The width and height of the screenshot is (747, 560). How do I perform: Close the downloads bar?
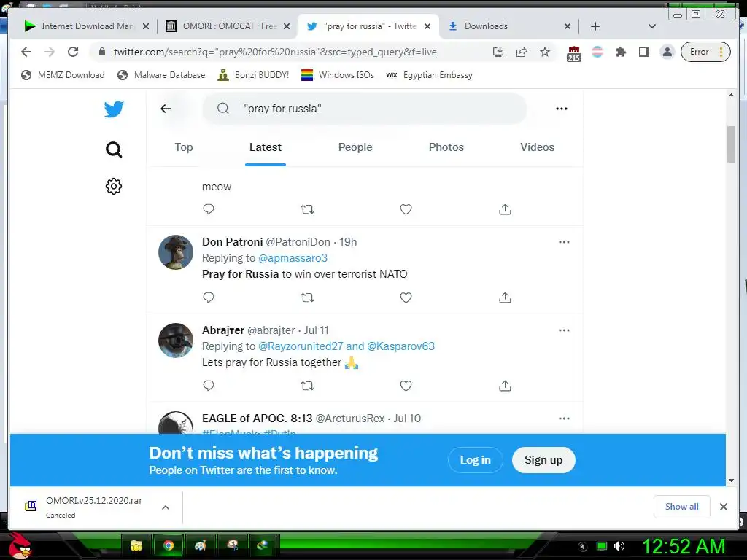724,507
